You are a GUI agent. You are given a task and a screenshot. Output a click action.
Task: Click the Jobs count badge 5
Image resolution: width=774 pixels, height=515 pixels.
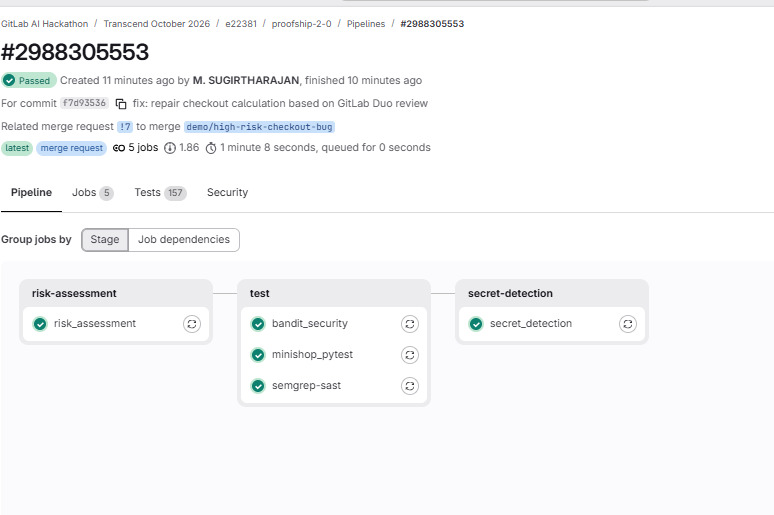pos(106,193)
